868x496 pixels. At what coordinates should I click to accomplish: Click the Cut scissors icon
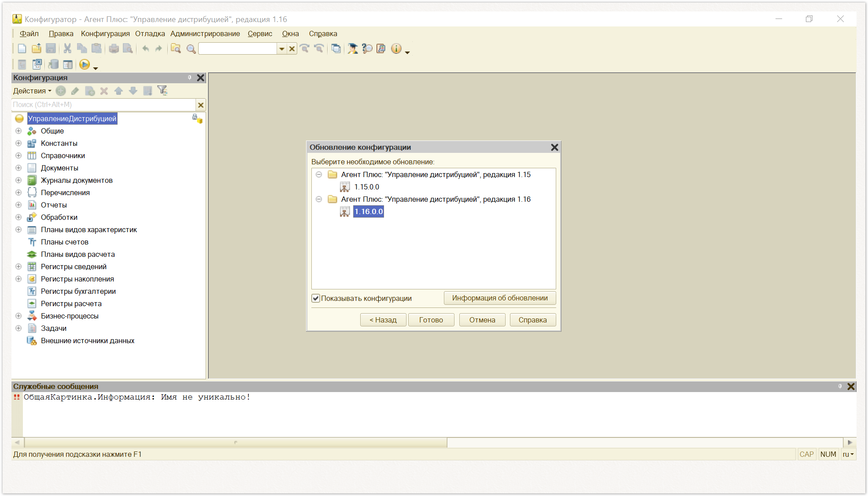pyautogui.click(x=67, y=49)
